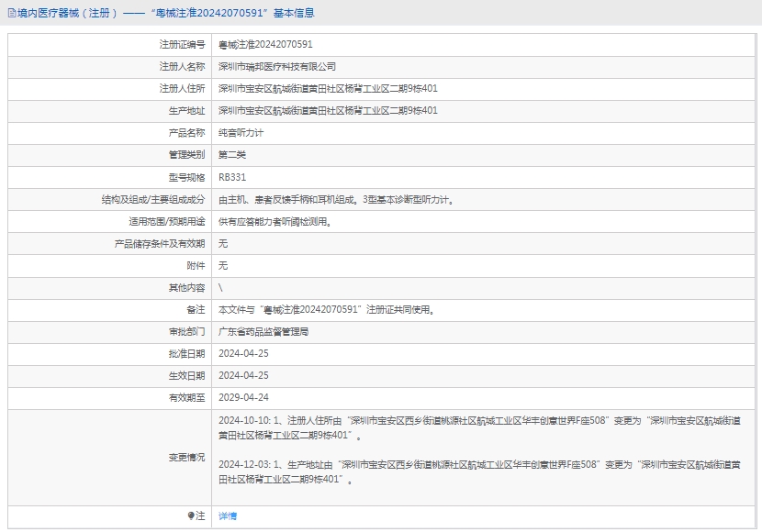This screenshot has height=532, width=762.
Task: Click the 注册人住所 address value
Action: [x=328, y=88]
